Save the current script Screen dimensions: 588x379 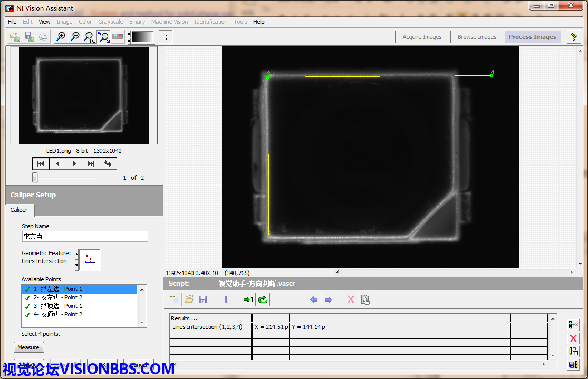[x=203, y=299]
